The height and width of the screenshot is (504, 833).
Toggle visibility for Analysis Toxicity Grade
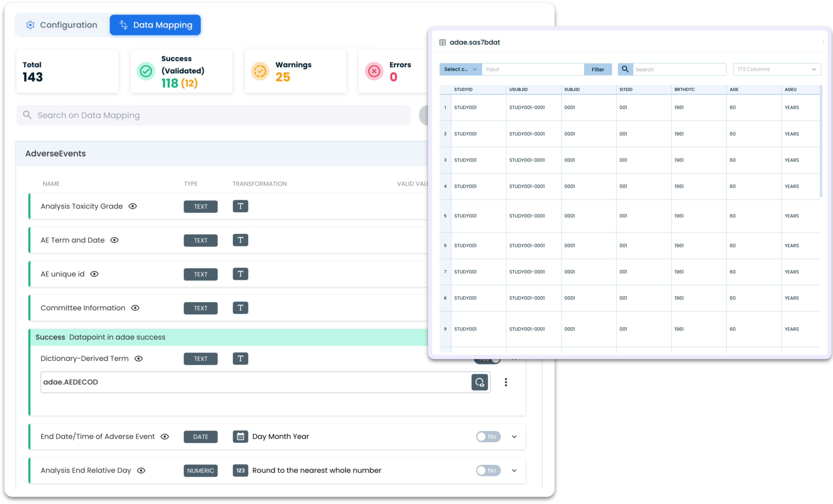pos(133,206)
